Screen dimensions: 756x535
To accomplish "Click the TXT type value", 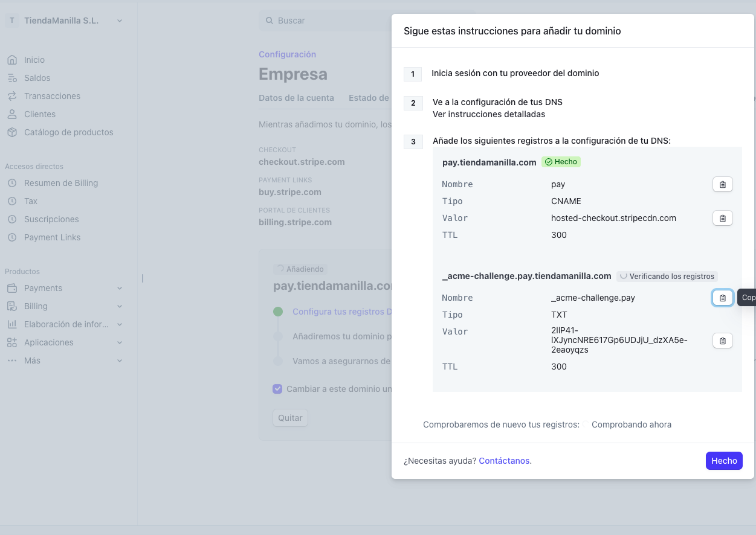I will tap(559, 315).
